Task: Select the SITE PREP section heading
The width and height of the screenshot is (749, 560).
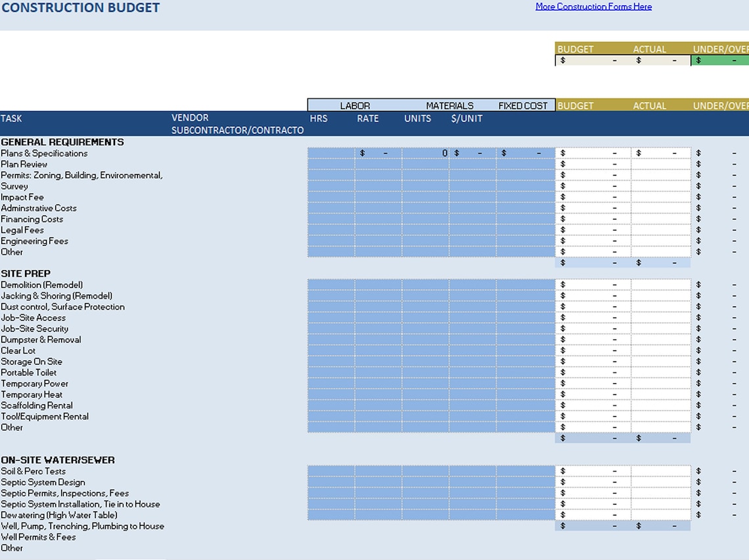Action: pos(26,273)
